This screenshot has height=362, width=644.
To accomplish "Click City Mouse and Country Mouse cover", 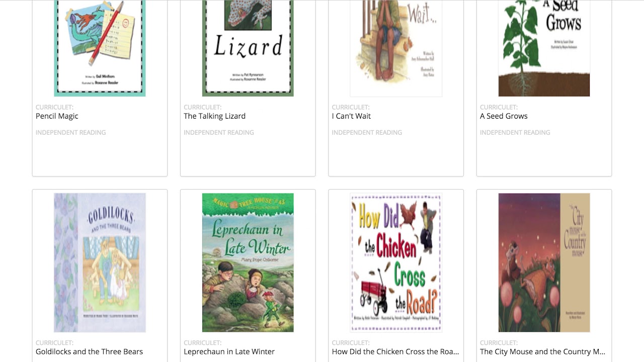I will pos(544,262).
